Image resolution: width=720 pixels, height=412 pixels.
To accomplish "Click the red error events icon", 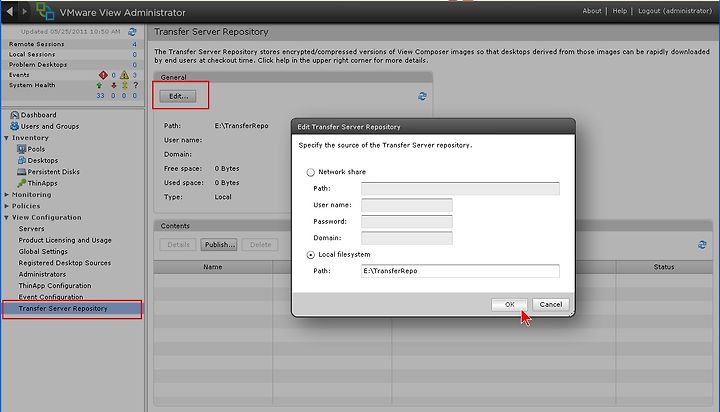I will pos(103,75).
